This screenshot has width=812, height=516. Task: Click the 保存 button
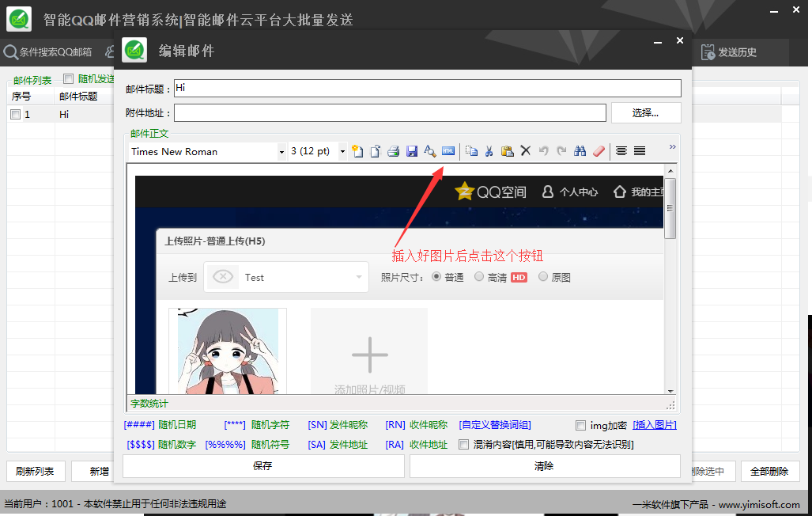click(x=263, y=465)
